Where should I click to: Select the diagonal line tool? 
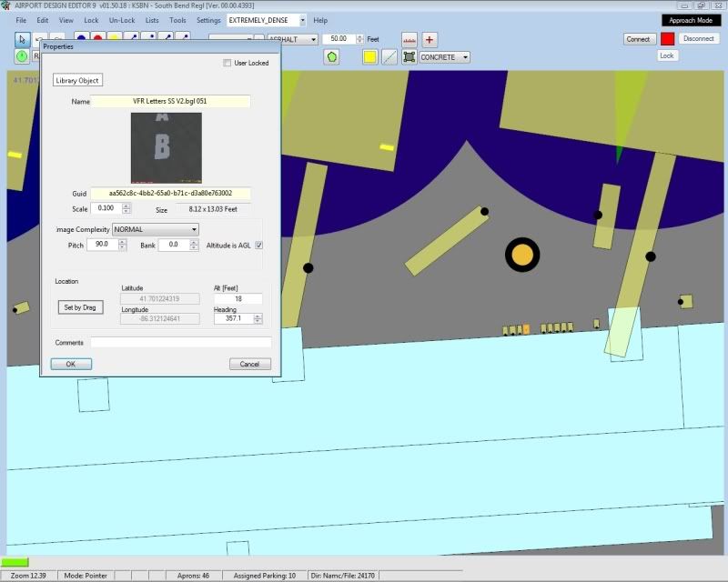389,56
